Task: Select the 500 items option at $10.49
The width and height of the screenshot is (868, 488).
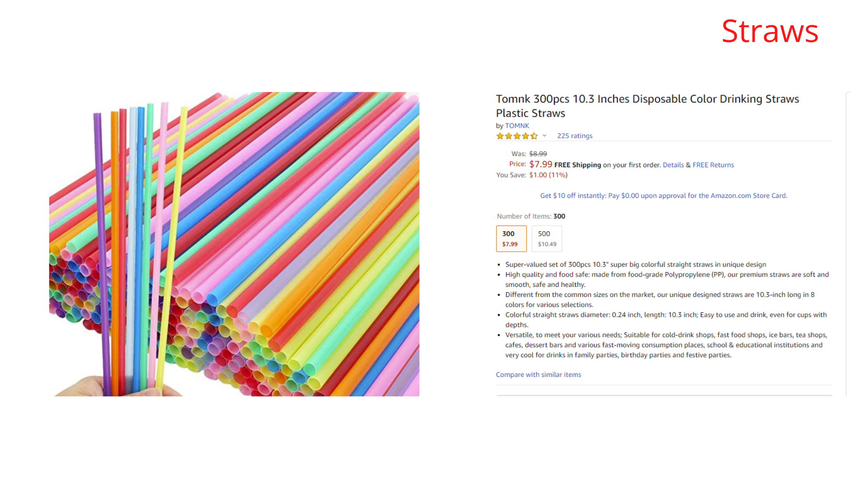Action: point(547,239)
